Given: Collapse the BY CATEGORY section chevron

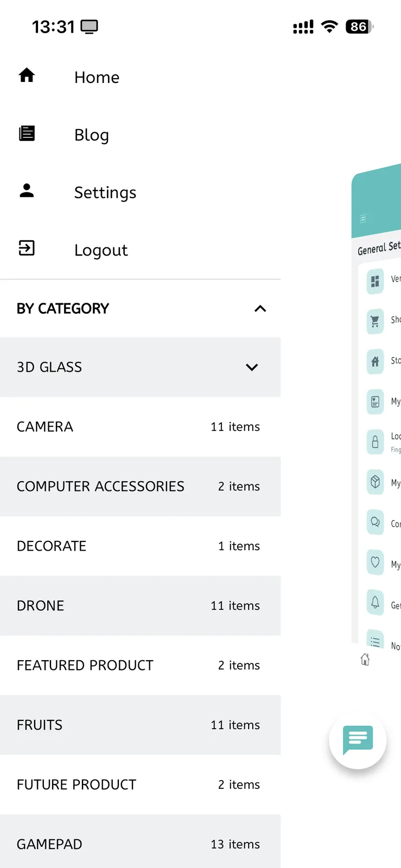Looking at the screenshot, I should click(260, 309).
